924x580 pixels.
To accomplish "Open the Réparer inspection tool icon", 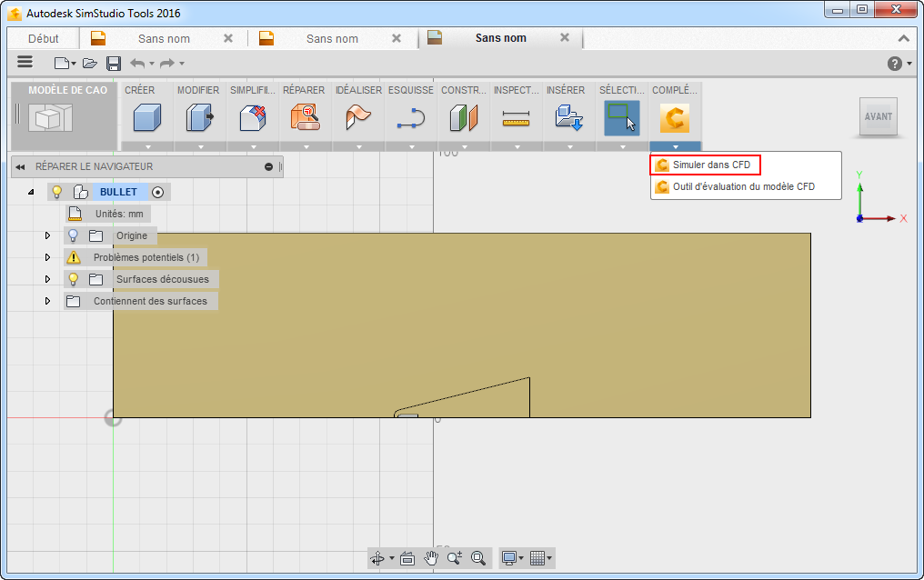I will tap(306, 117).
